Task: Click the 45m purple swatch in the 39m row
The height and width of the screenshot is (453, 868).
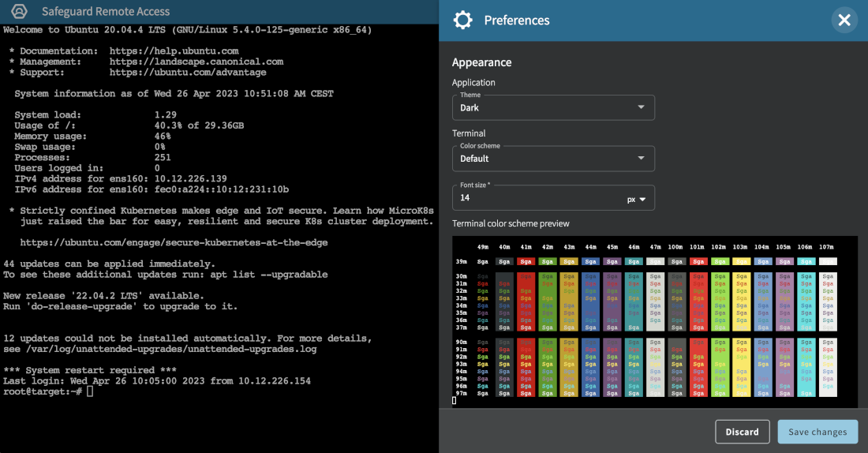Action: tap(612, 261)
